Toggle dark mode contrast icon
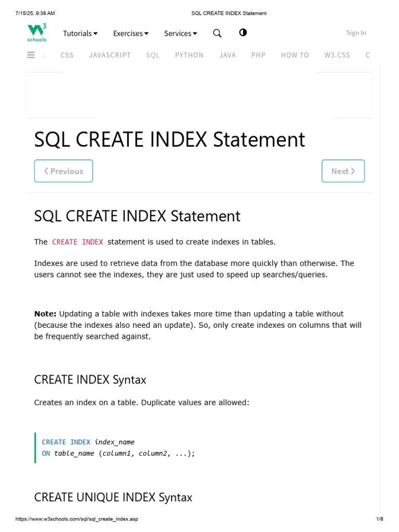Viewport: 399px width, 532px height. tap(243, 33)
